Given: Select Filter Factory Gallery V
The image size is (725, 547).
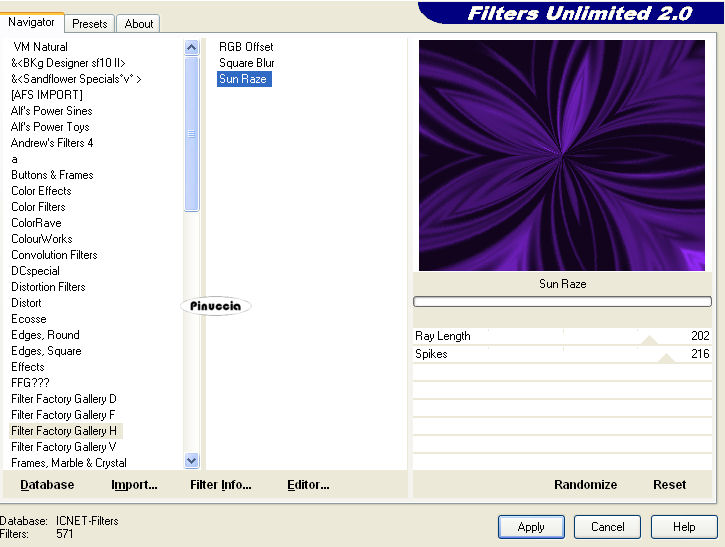Looking at the screenshot, I should pos(64,447).
